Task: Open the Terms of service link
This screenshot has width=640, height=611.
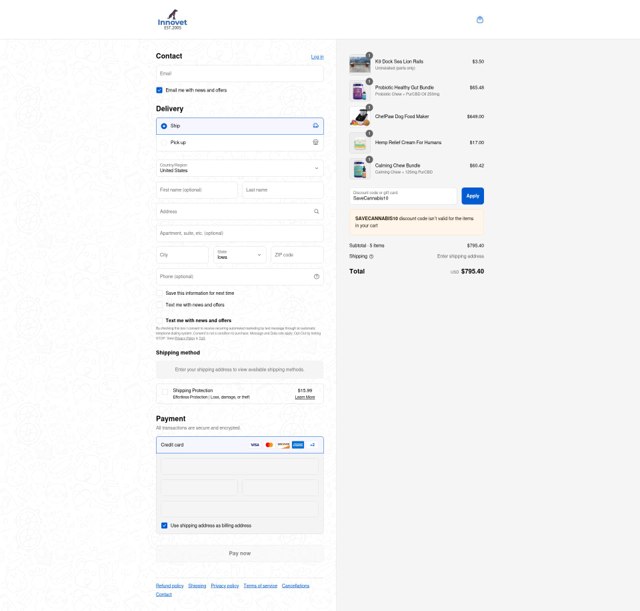Action: (x=260, y=586)
